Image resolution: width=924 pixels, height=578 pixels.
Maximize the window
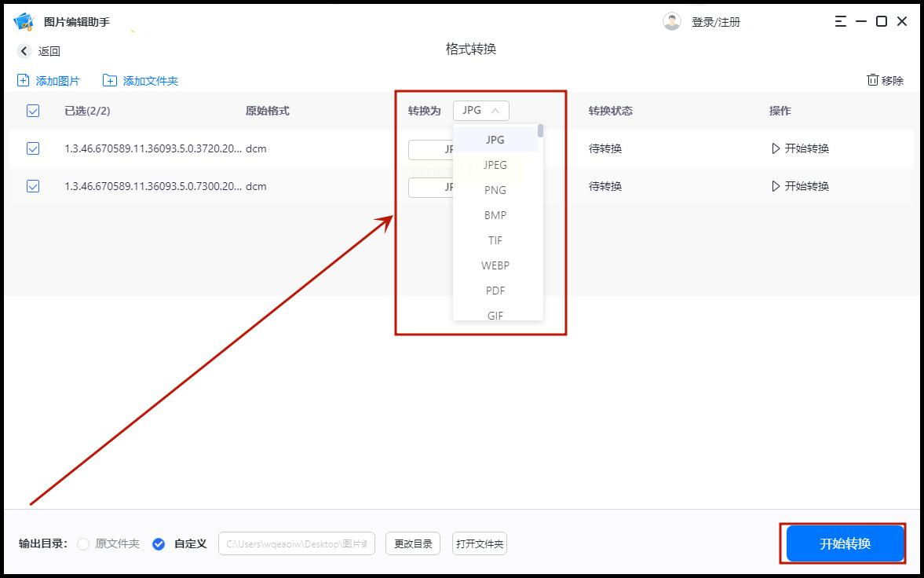pyautogui.click(x=882, y=22)
